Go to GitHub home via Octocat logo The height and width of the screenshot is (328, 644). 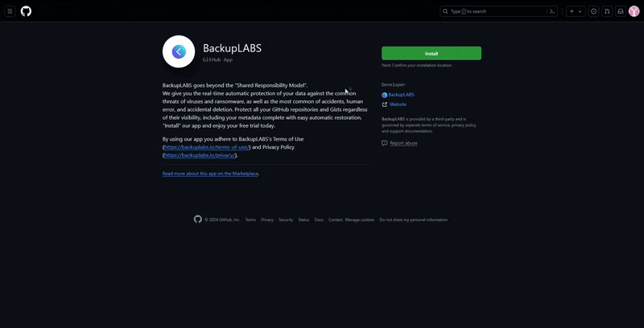26,11
